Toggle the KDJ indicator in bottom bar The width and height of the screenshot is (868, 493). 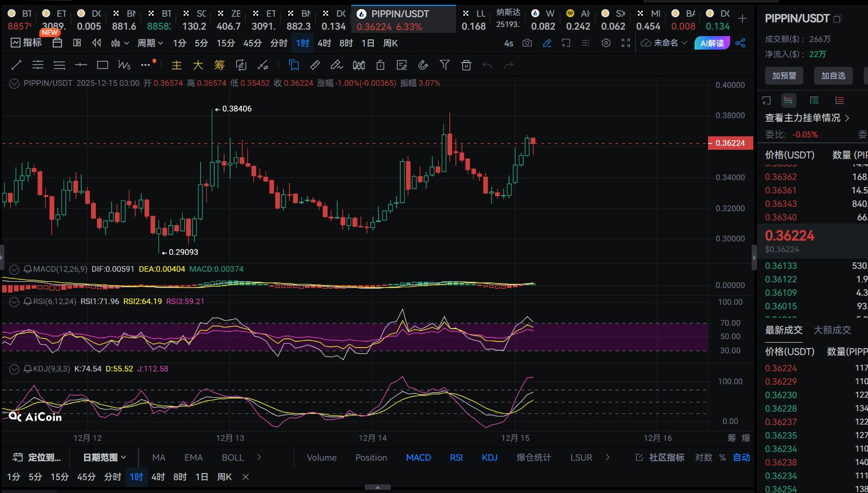pyautogui.click(x=489, y=457)
